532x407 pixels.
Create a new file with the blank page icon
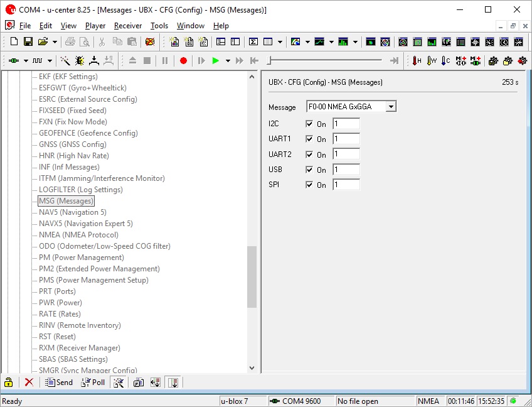point(14,42)
